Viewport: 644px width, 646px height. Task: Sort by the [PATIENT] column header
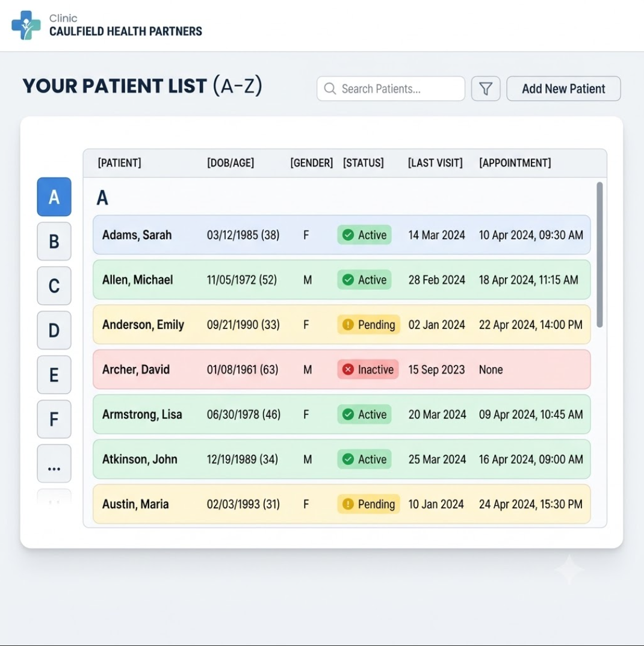click(x=120, y=163)
